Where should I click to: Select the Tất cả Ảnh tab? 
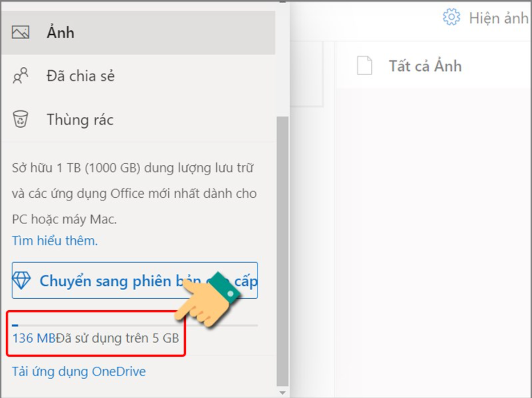pos(425,66)
